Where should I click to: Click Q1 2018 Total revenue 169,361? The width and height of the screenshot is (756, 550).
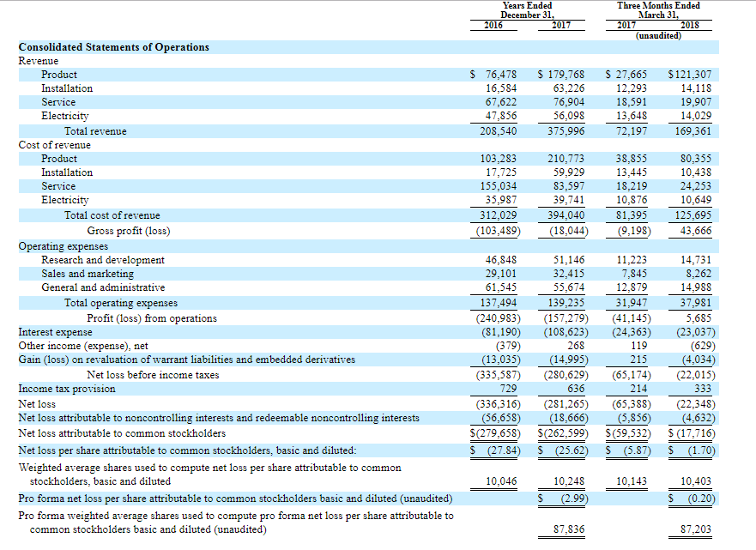coord(692,131)
